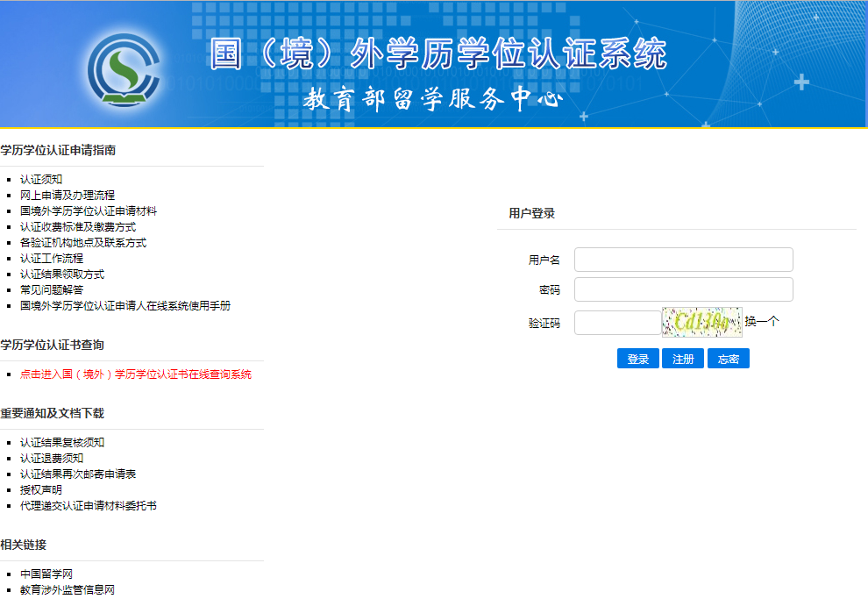Focus the 密码 password input field
The height and width of the screenshot is (606, 868).
point(683,289)
